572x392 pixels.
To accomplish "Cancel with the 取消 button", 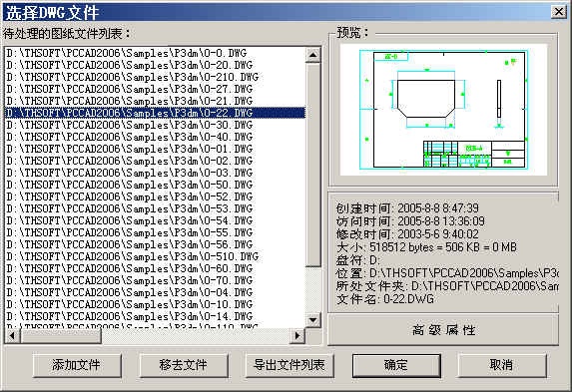I will pos(502,365).
